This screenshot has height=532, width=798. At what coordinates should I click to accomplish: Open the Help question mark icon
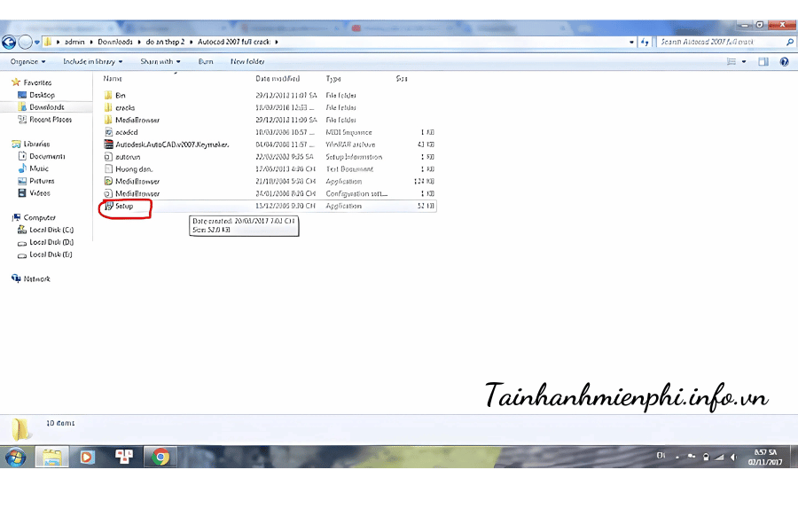[784, 61]
